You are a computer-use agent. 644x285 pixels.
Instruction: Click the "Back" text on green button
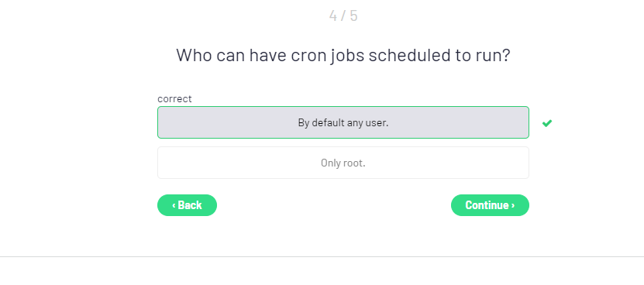190,205
